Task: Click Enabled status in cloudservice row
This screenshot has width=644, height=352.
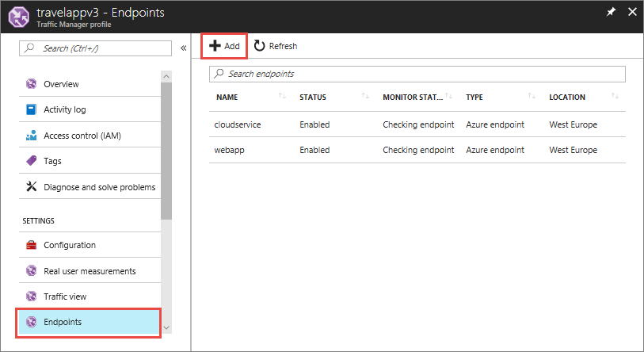Action: pos(314,124)
